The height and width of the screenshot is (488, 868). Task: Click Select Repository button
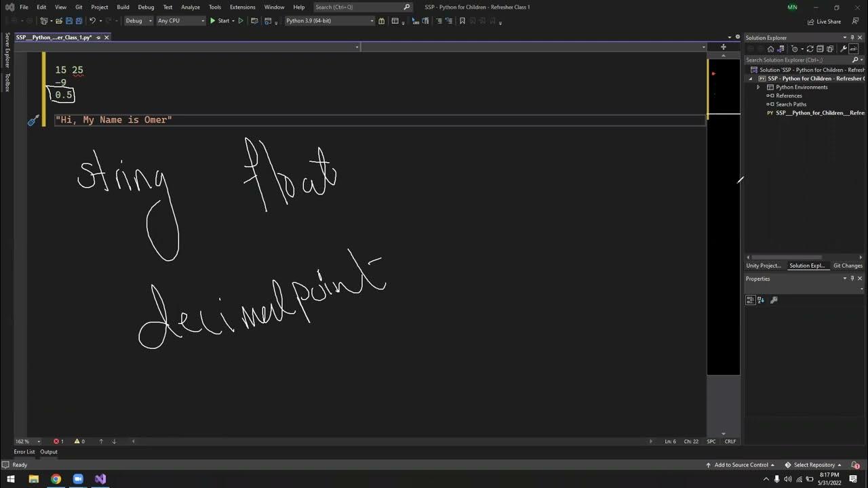[813, 465]
